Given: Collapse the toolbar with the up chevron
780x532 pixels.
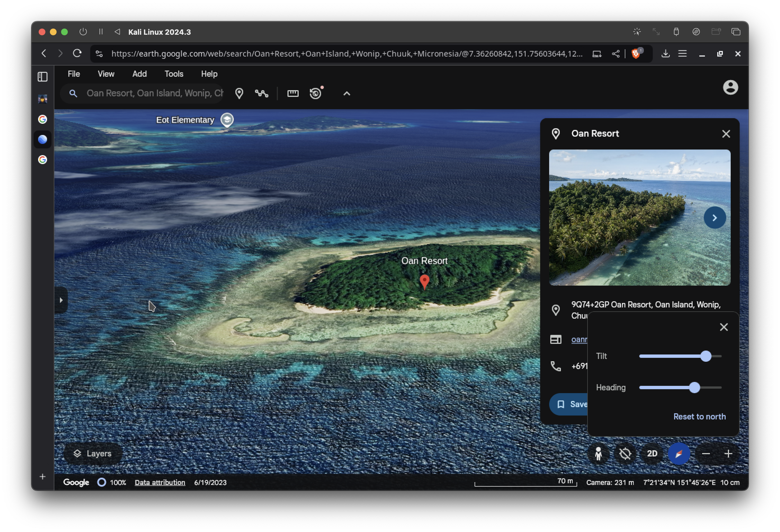Looking at the screenshot, I should click(347, 94).
